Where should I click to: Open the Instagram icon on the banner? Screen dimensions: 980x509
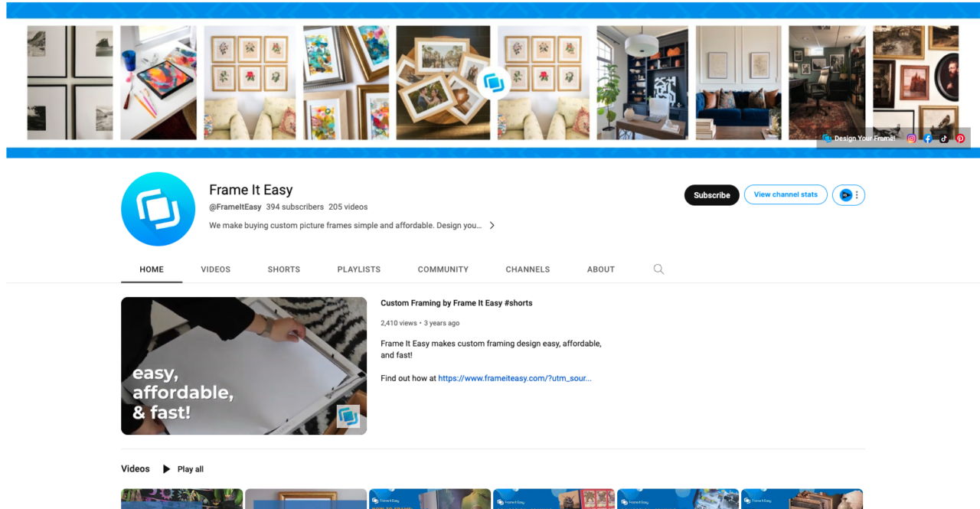(911, 139)
